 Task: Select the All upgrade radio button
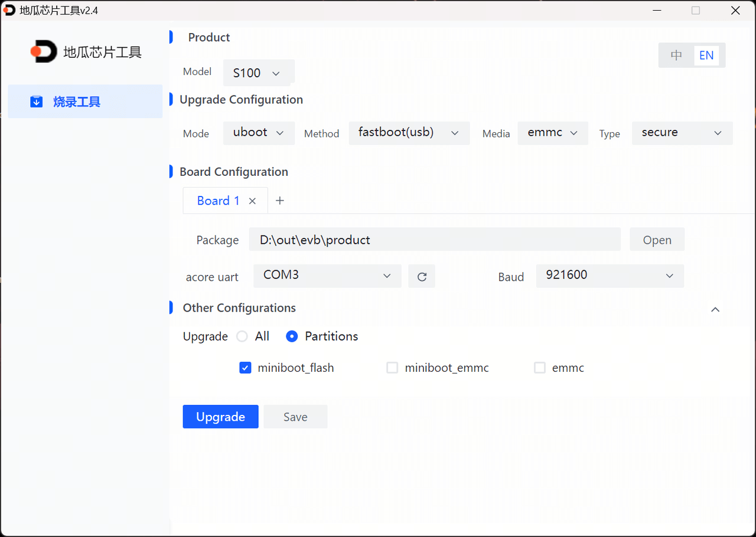pos(242,336)
